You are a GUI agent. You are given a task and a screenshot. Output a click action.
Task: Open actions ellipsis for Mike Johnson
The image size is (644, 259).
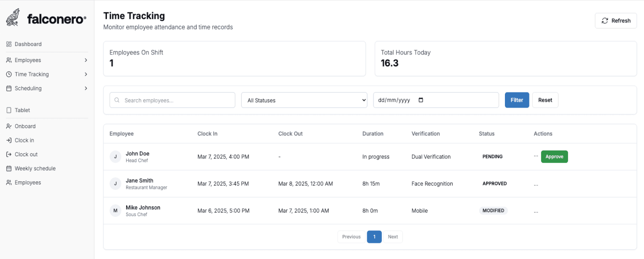536,211
